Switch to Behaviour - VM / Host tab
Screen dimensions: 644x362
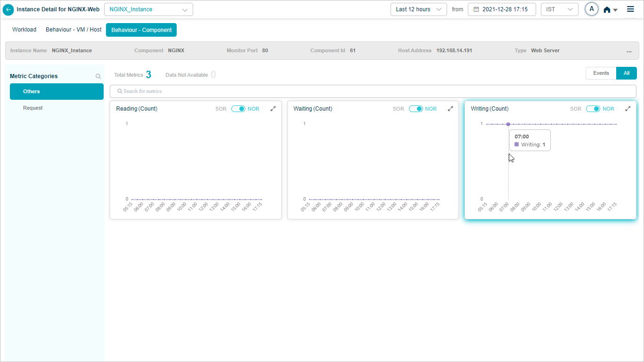(x=73, y=30)
